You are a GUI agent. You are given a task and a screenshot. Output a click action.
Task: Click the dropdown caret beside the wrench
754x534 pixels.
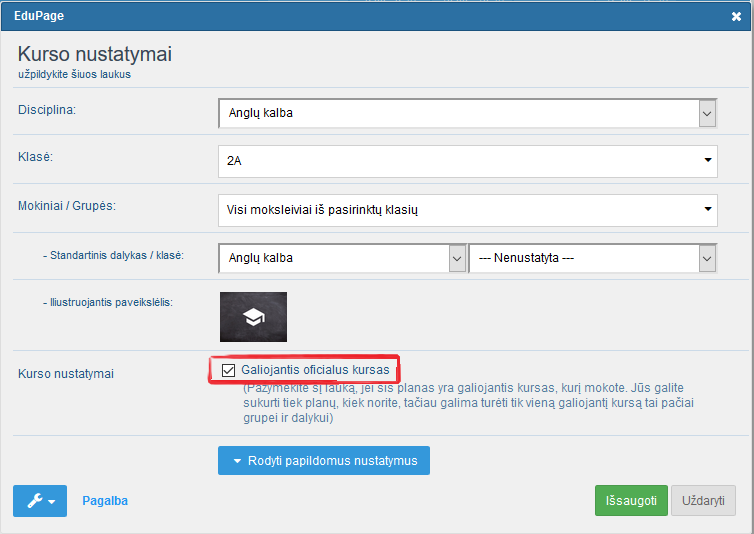click(51, 502)
